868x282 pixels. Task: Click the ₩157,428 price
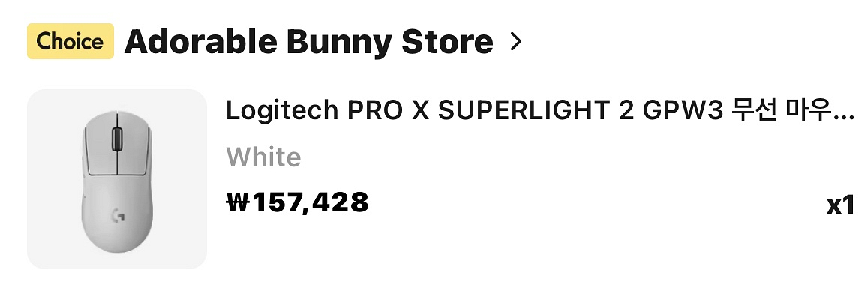click(298, 202)
